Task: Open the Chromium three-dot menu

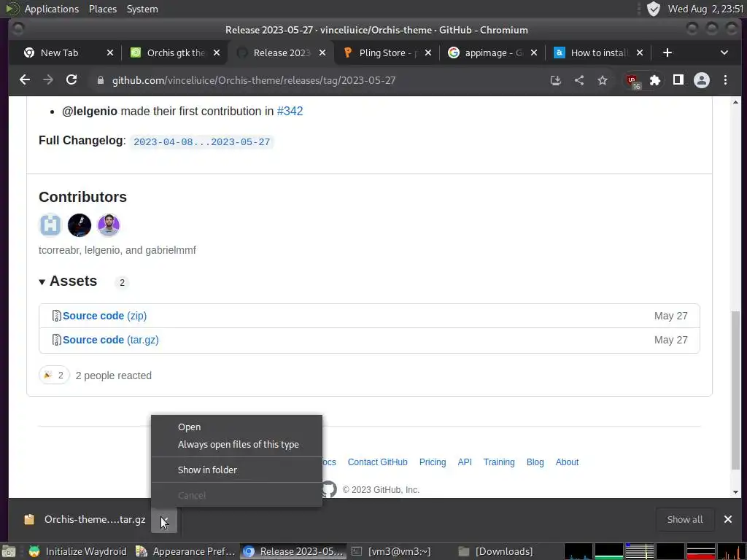Action: tap(725, 80)
